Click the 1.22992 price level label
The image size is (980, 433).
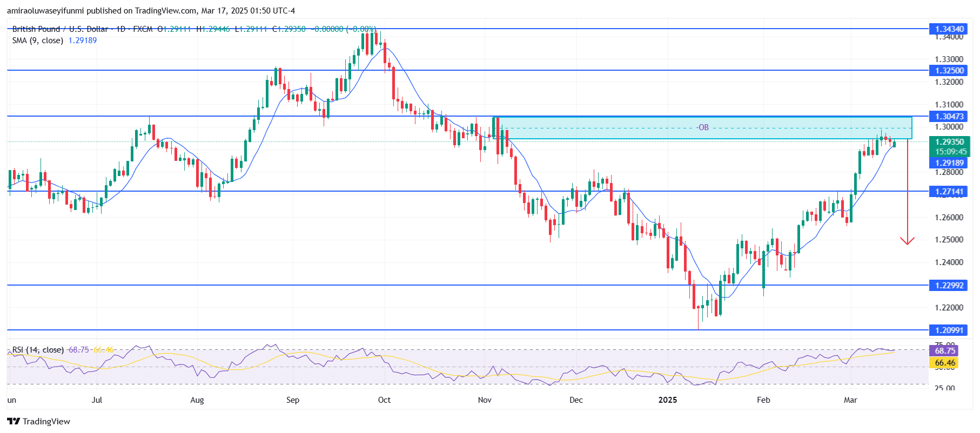click(948, 285)
